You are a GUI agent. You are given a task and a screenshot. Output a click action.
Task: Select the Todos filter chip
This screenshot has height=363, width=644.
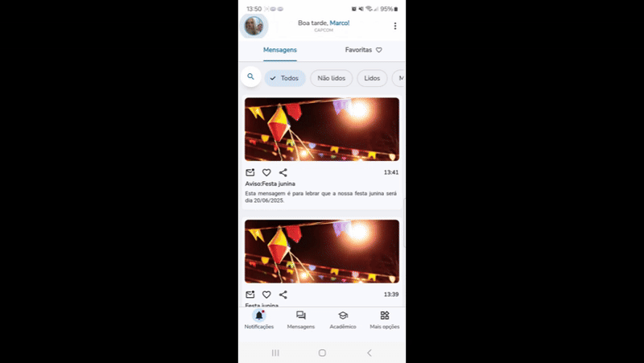click(285, 78)
